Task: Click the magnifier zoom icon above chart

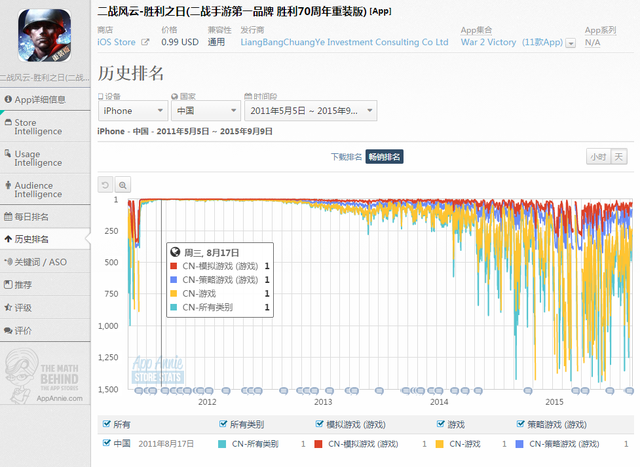Action: click(x=122, y=185)
